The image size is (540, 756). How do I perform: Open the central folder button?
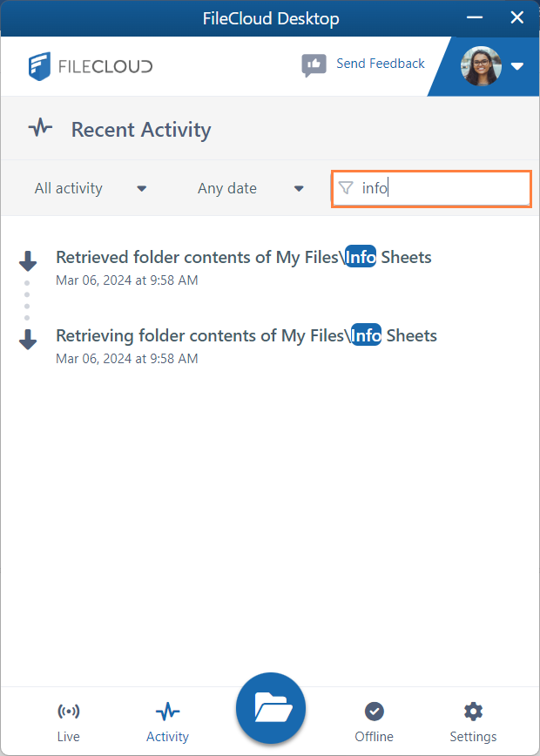click(270, 708)
